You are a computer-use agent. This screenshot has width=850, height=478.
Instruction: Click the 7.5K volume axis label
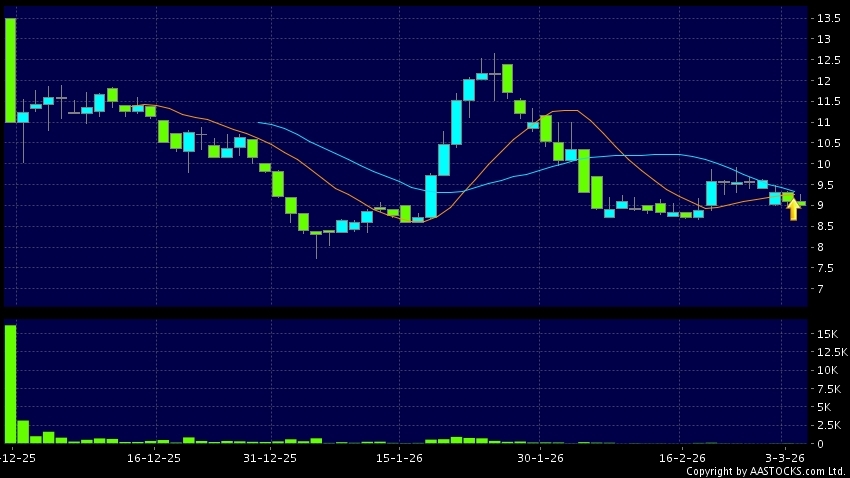(x=830, y=389)
